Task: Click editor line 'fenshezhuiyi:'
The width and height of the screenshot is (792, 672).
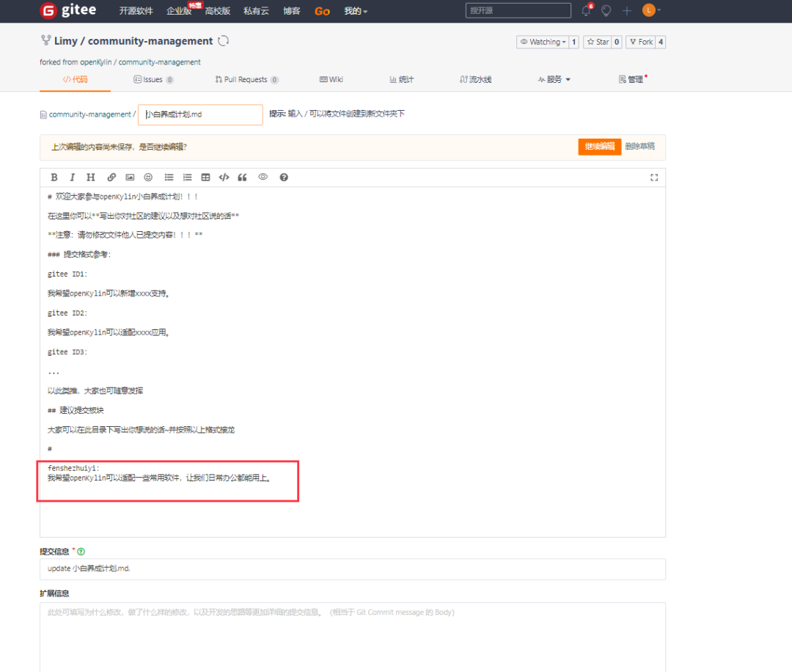Action: [74, 468]
